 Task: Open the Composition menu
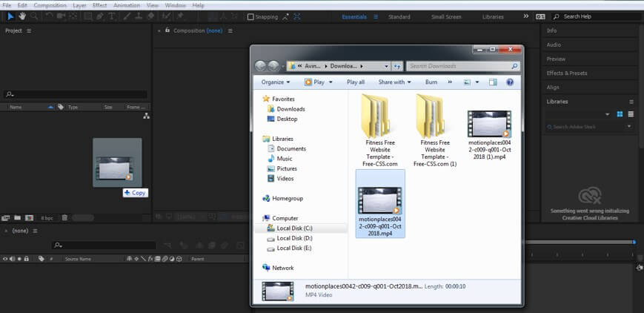coord(50,5)
